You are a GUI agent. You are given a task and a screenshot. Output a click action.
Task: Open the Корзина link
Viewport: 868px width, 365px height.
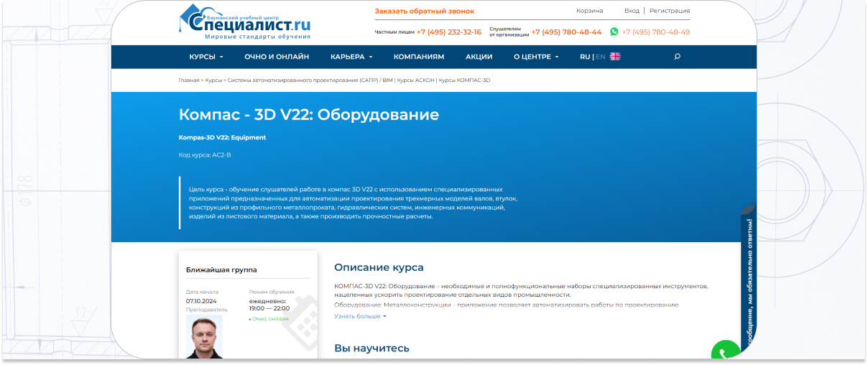tap(590, 11)
